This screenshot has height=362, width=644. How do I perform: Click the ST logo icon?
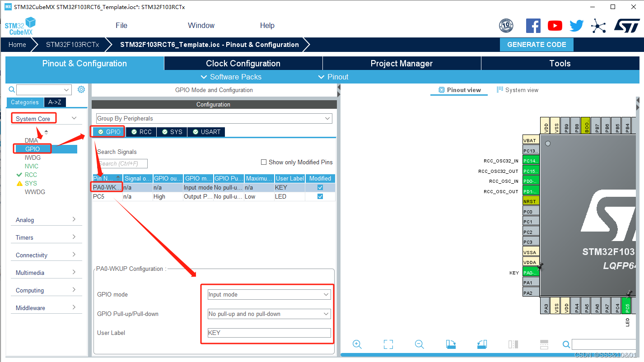(627, 26)
